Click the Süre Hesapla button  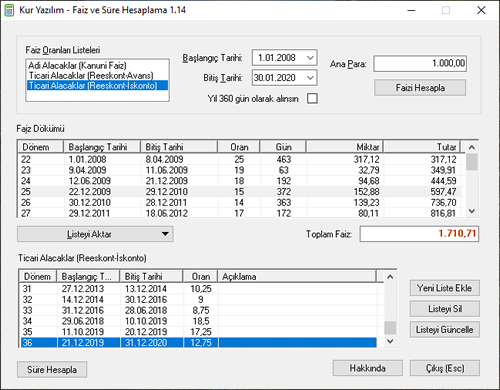coord(52,369)
